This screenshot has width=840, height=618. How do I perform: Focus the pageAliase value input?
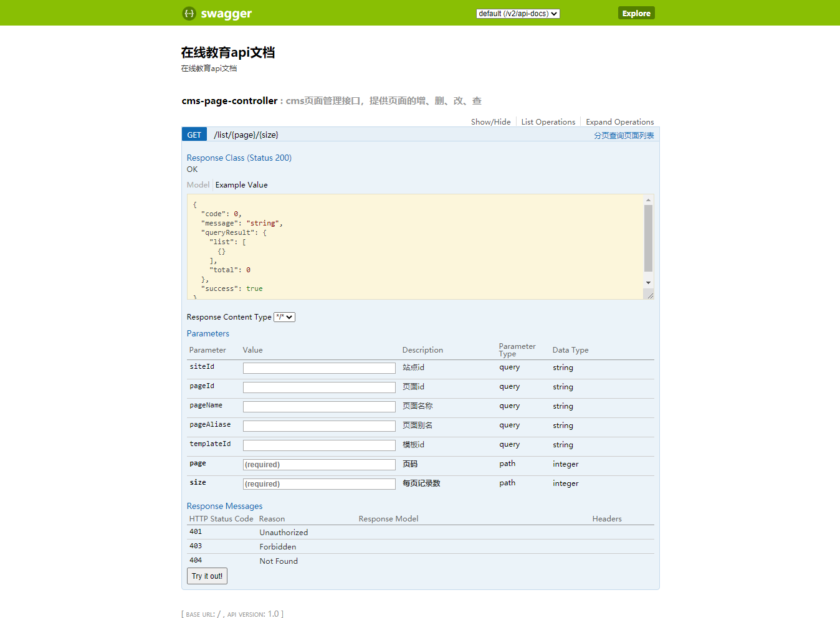point(319,426)
